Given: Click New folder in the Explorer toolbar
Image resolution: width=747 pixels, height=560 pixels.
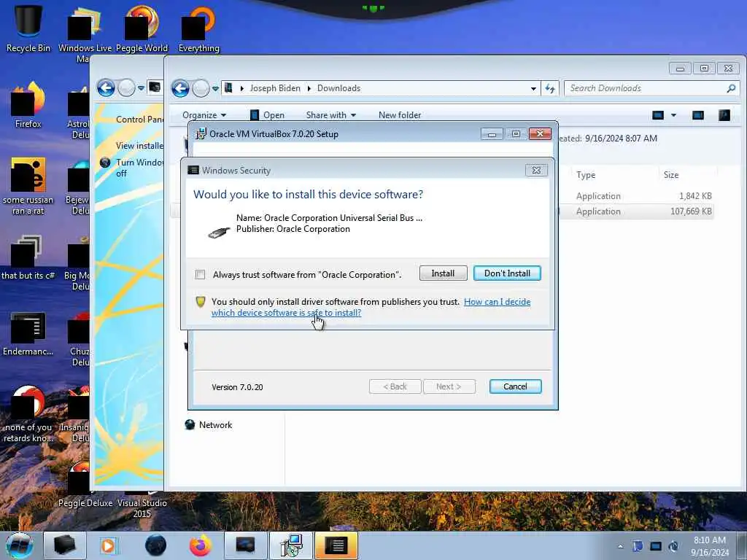Looking at the screenshot, I should point(400,115).
